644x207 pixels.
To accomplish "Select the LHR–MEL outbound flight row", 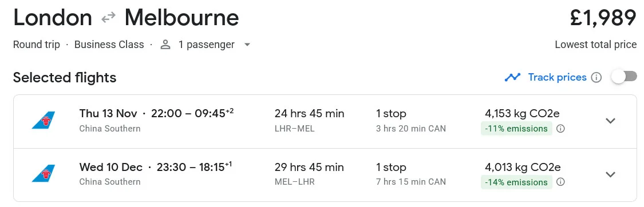I will pos(325,122).
